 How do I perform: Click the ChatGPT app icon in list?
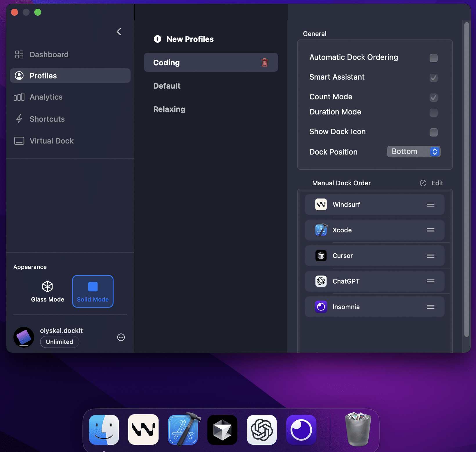(x=321, y=281)
